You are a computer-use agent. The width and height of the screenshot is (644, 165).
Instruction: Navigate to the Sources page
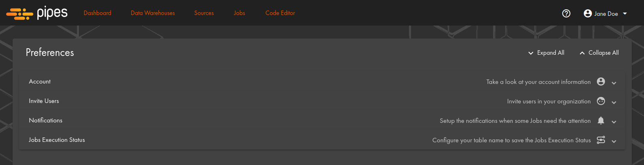pos(204,13)
